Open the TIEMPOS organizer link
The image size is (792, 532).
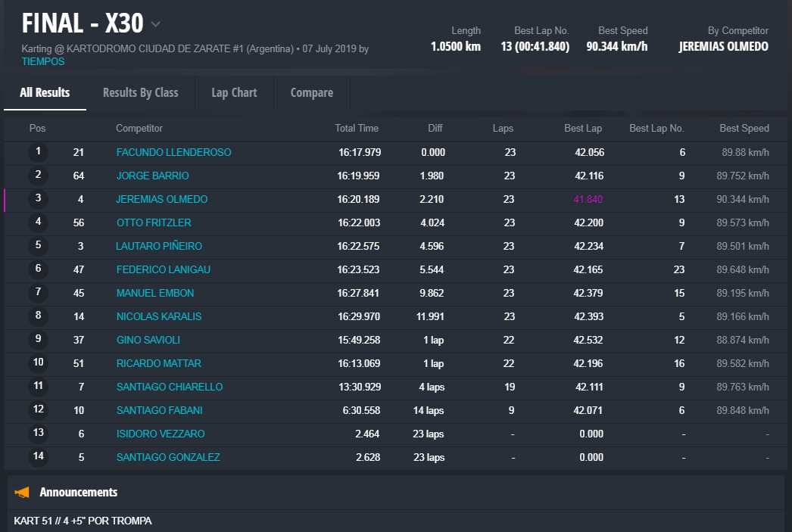tap(43, 61)
